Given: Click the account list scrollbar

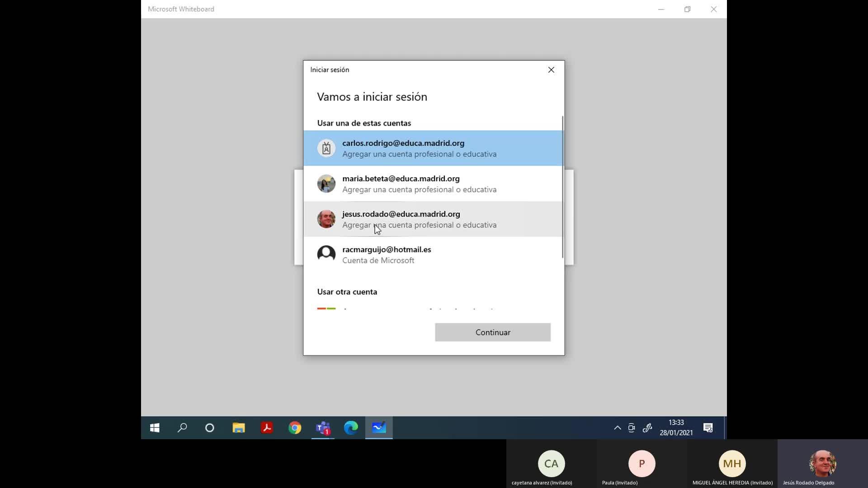Looking at the screenshot, I should tap(562, 187).
